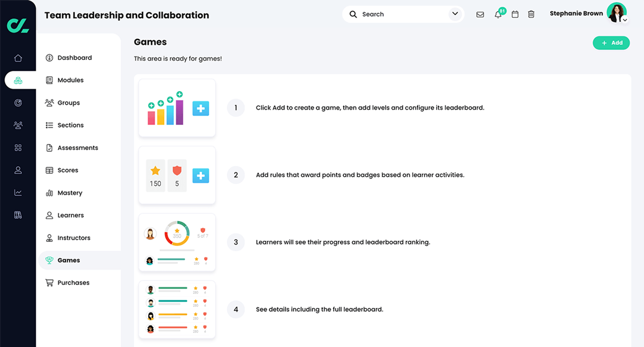
Task: Click the green Add button
Action: 611,43
